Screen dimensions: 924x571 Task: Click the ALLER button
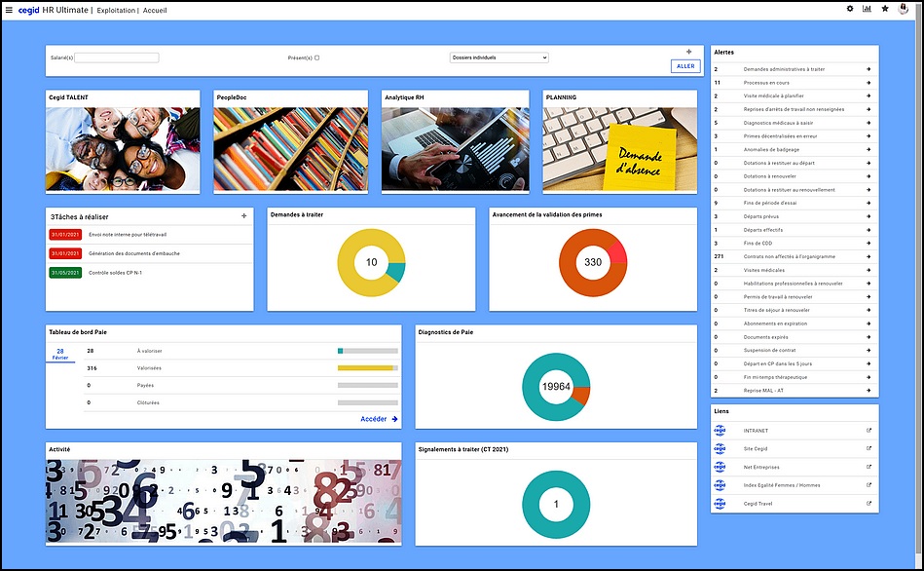pyautogui.click(x=685, y=66)
